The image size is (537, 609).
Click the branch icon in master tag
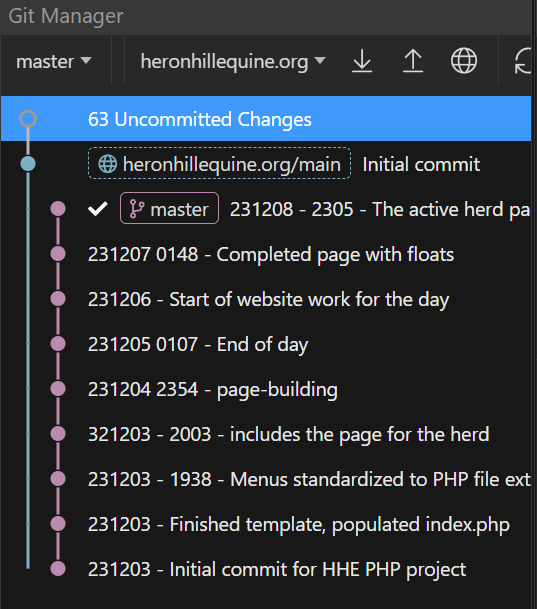137,209
